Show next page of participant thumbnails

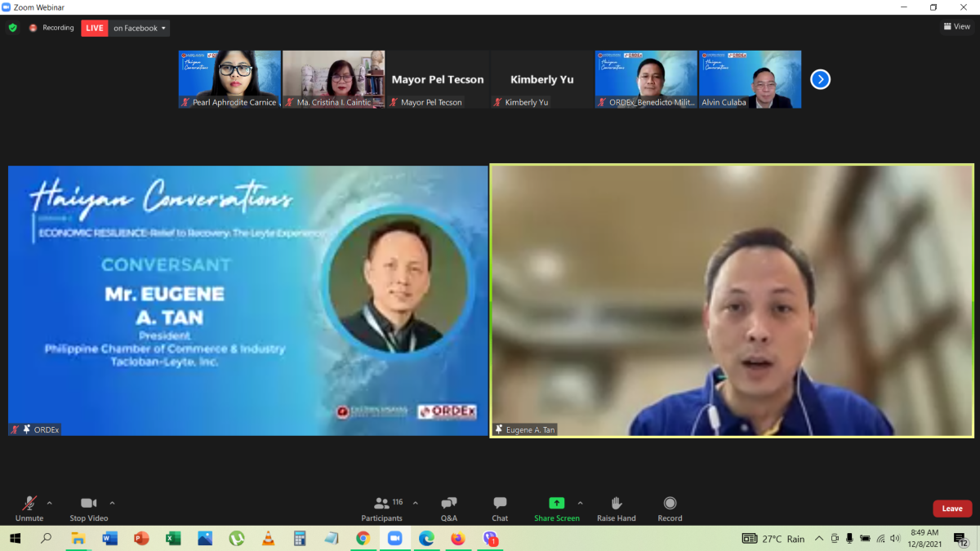click(820, 79)
